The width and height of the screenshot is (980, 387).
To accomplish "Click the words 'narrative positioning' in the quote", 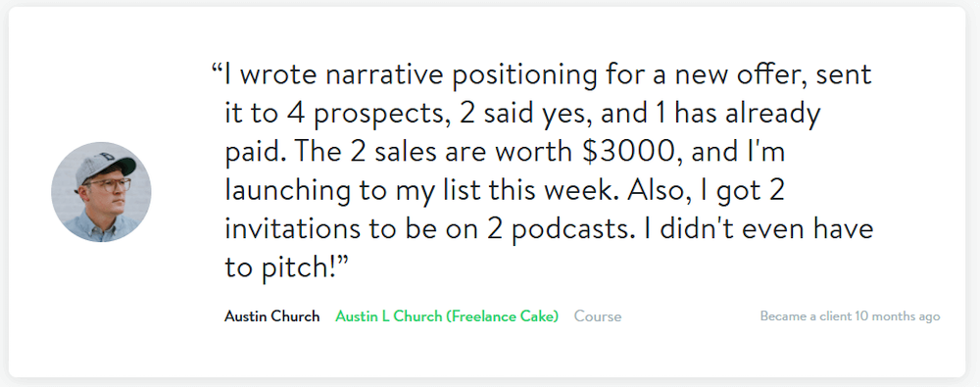I will coord(462,75).
